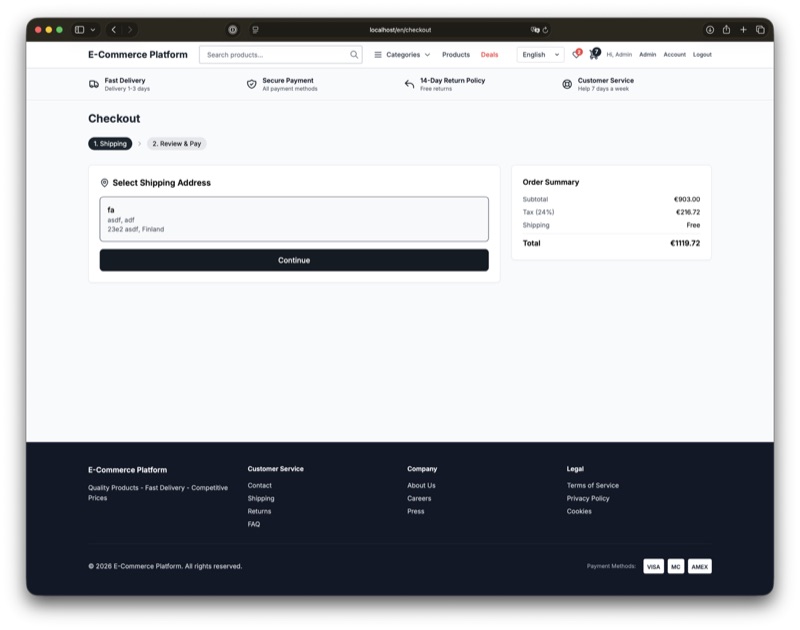Open the wishlist heart icon
The height and width of the screenshot is (630, 800).
click(x=577, y=54)
